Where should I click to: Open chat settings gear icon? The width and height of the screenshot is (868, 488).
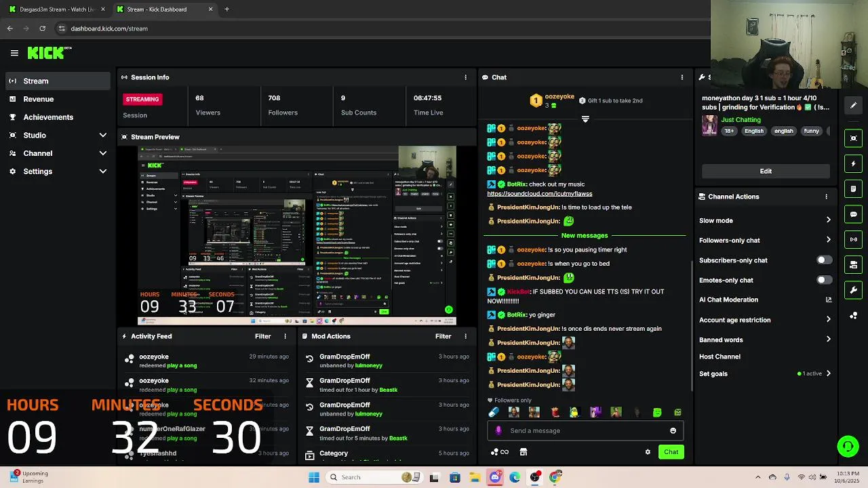pyautogui.click(x=648, y=452)
